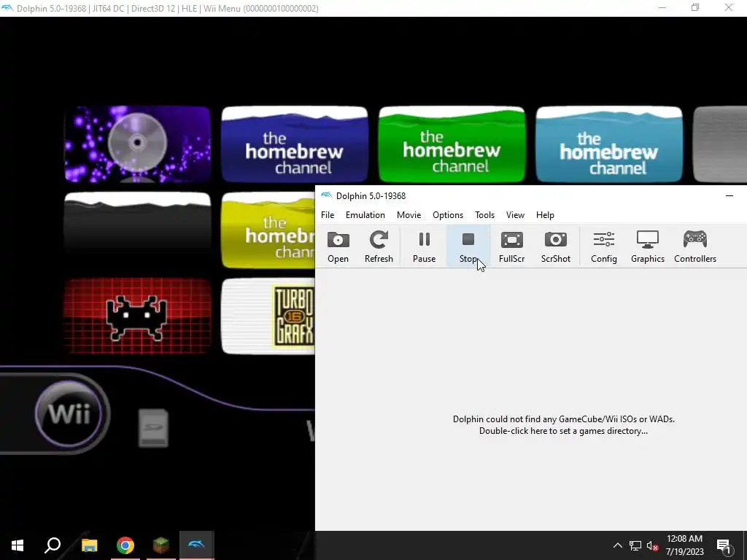Close the Wii Menu render window

(x=729, y=8)
